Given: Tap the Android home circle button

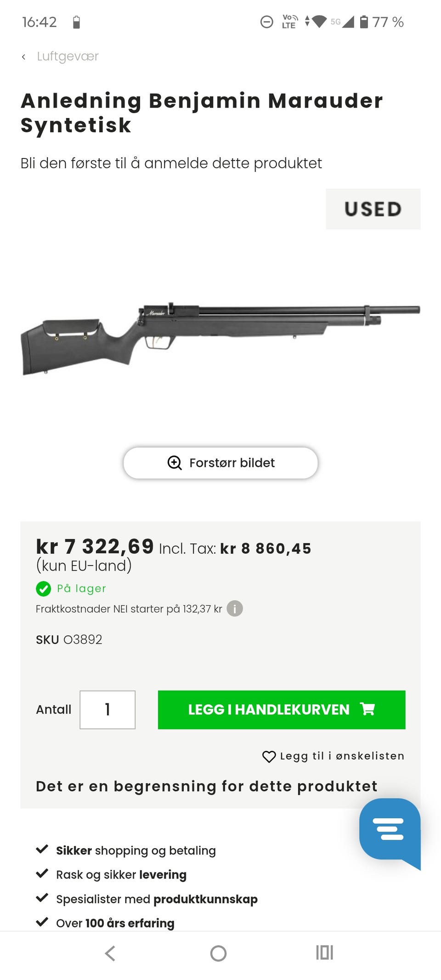Looking at the screenshot, I should click(x=218, y=953).
